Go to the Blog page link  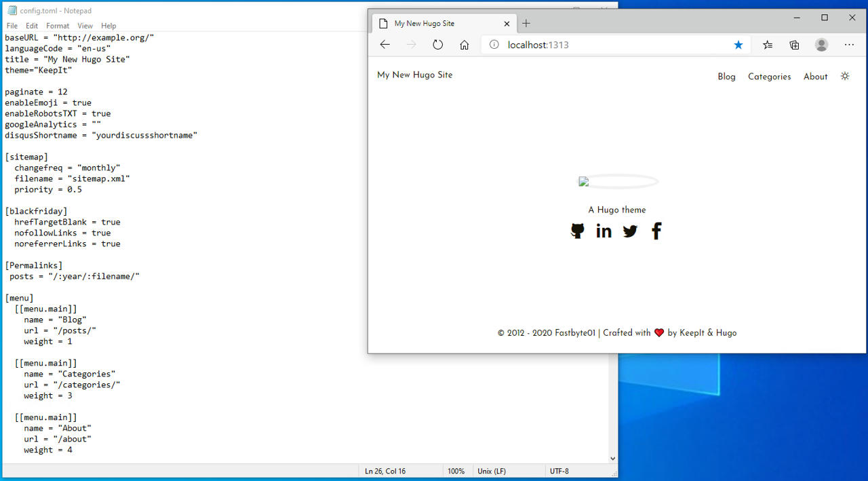[x=726, y=77]
